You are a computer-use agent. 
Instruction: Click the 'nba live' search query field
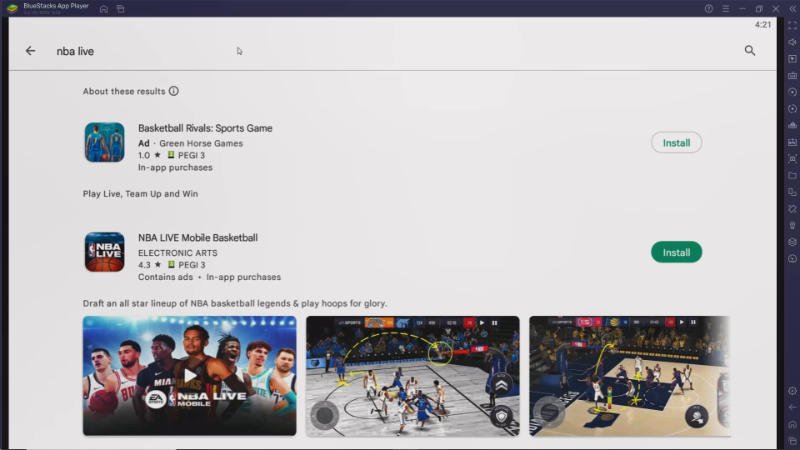pyautogui.click(x=75, y=51)
